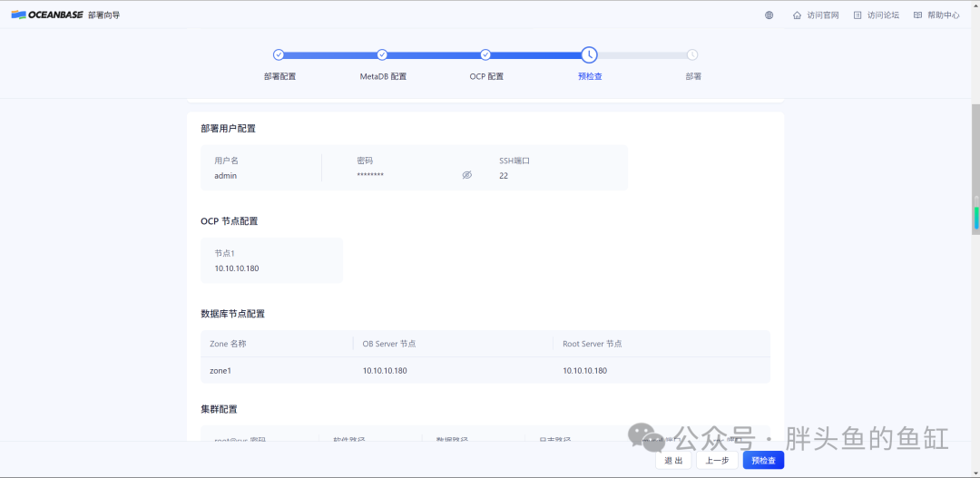Click the forum icon beside 访问论坛

[857, 15]
